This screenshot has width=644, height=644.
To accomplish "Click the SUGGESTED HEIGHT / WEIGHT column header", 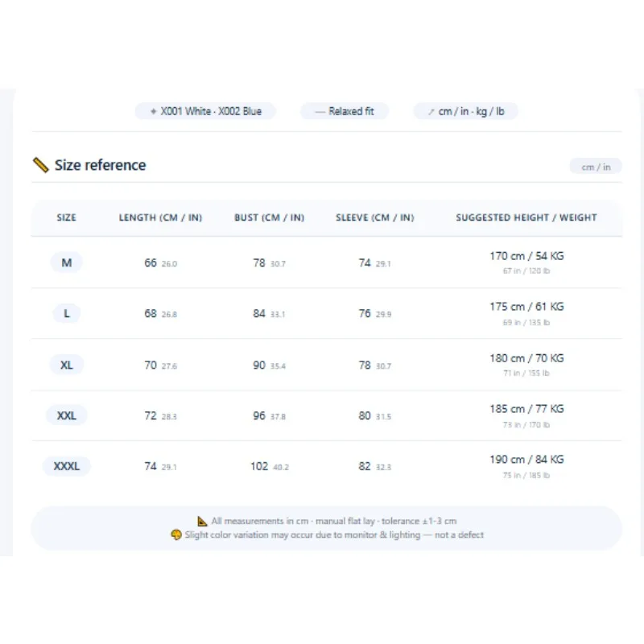I will [526, 217].
